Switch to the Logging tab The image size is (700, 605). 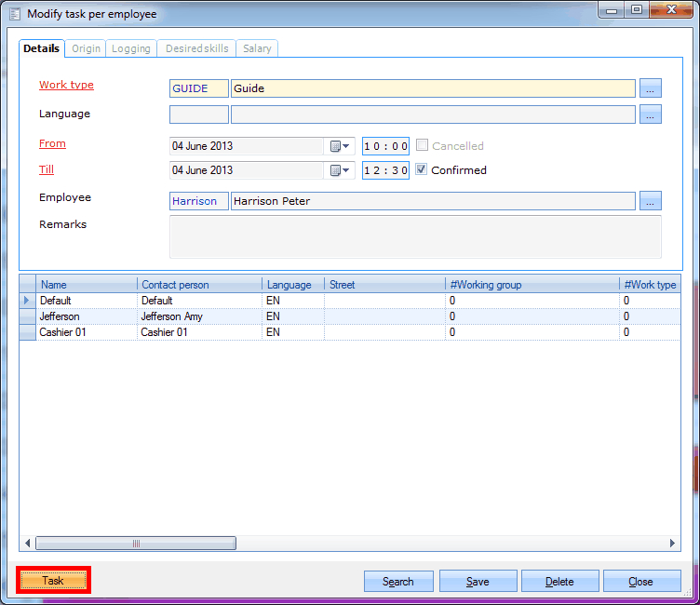pyautogui.click(x=131, y=48)
